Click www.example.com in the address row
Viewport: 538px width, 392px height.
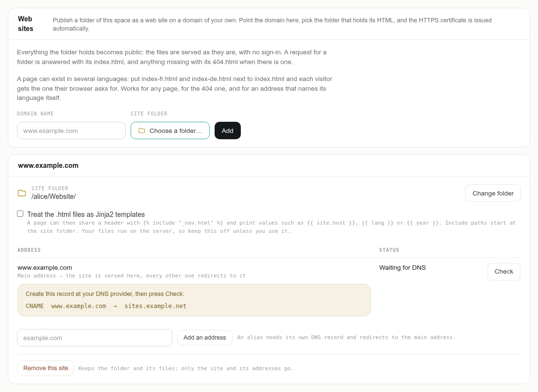click(x=45, y=268)
